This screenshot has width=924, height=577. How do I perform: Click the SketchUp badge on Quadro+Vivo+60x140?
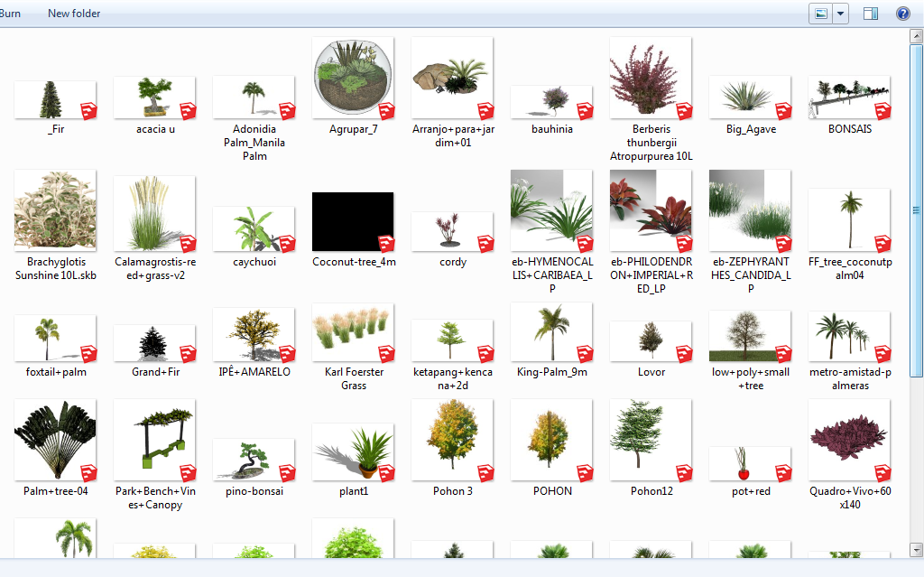884,470
